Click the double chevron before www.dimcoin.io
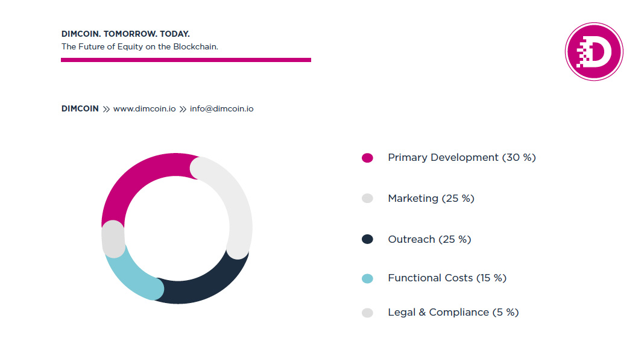644x350 pixels. click(x=106, y=109)
